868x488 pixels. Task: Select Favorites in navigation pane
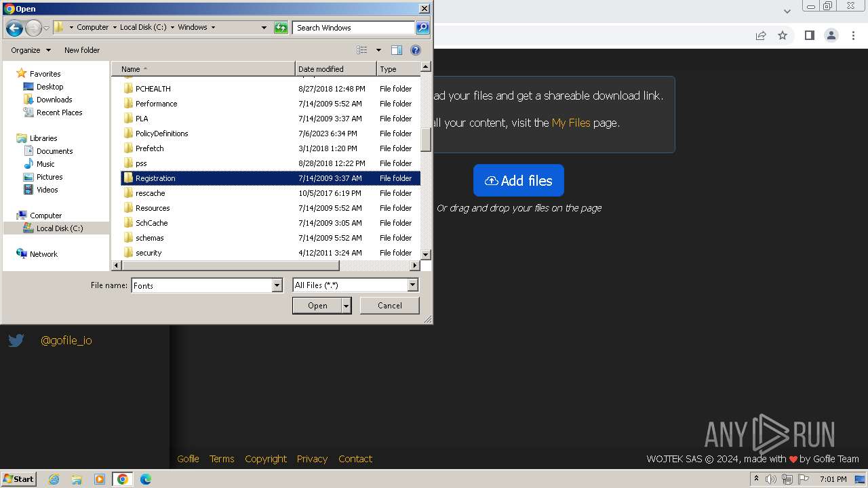(39, 74)
